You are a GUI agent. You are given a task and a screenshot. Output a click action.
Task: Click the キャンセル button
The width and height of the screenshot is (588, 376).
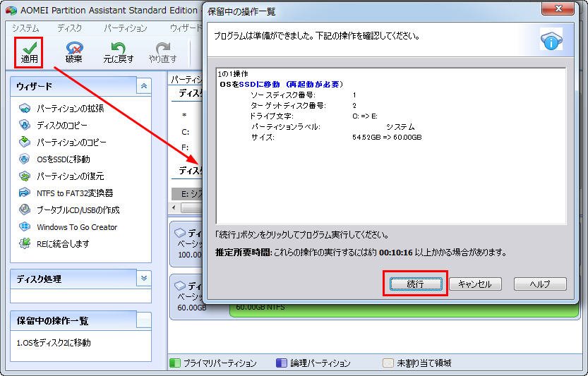(x=475, y=284)
